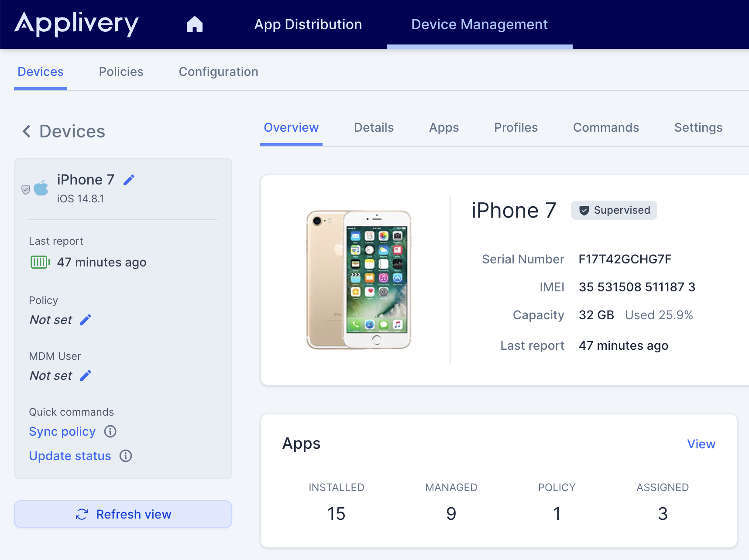Collapse back to Devices list via chevron

(27, 131)
